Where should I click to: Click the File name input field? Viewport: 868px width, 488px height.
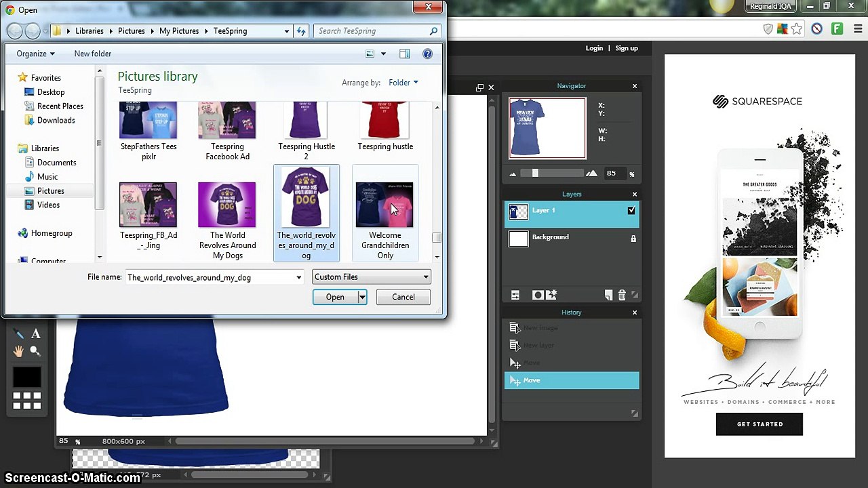pos(210,277)
